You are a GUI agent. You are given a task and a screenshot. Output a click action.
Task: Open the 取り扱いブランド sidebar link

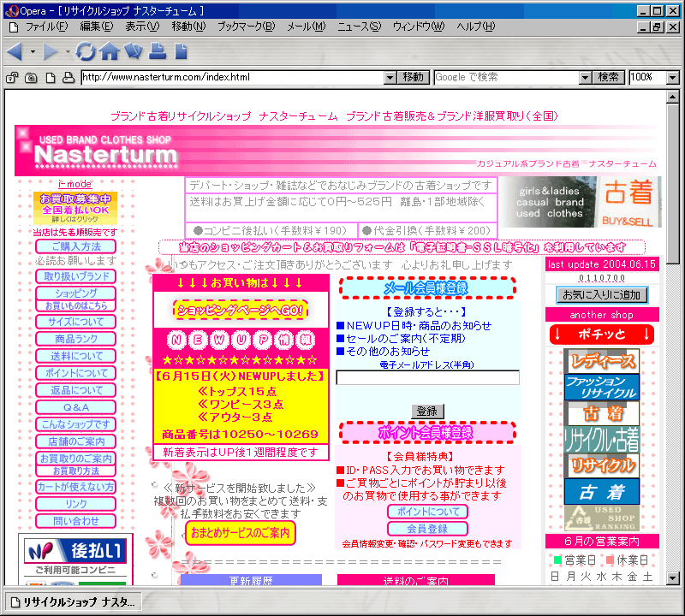(x=75, y=276)
